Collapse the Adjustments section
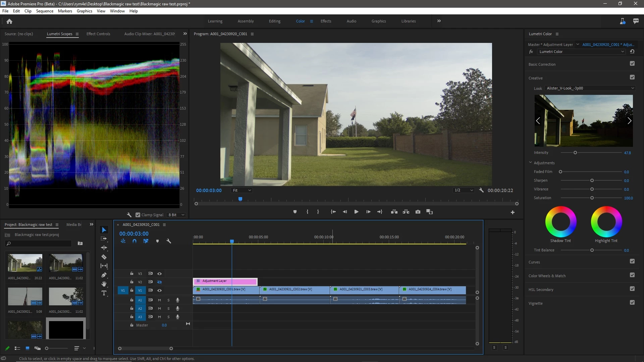 point(531,163)
